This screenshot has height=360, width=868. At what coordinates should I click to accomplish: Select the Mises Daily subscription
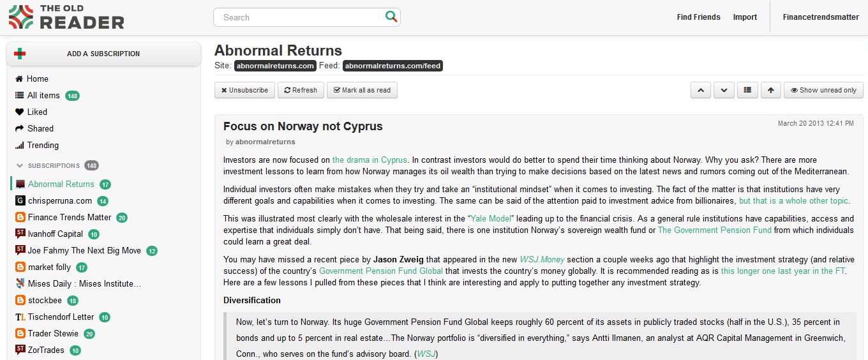(84, 283)
